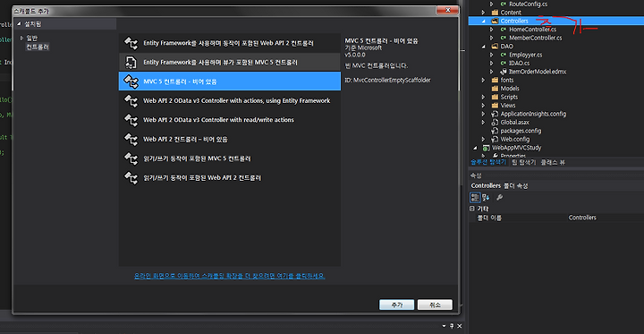Click icon of OData v3 Controller with read/write actions
The height and width of the screenshot is (334, 644).
pos(131,120)
